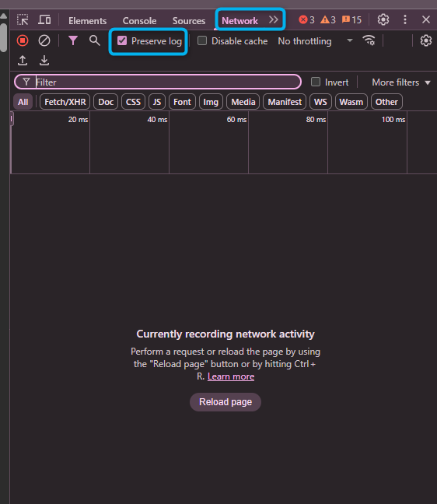Clear the network log
Screen dimensions: 437x504
pos(44,40)
